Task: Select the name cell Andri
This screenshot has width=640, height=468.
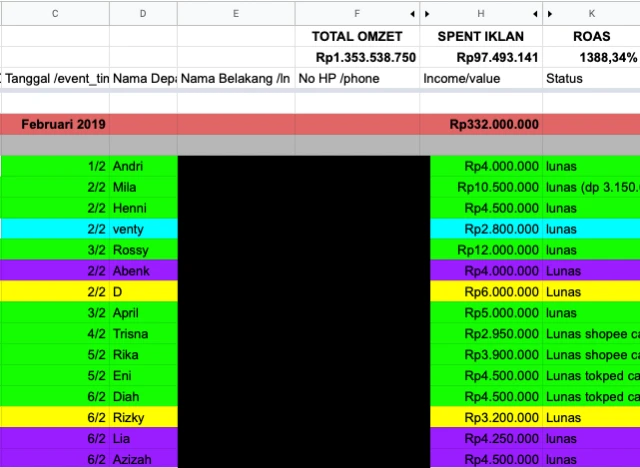Action: 143,166
